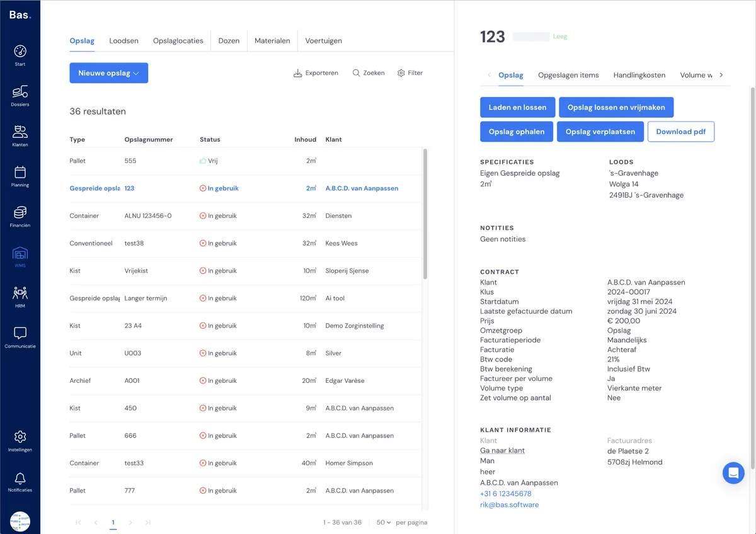Show more tabs in detail panel
The height and width of the screenshot is (534, 756).
[721, 75]
